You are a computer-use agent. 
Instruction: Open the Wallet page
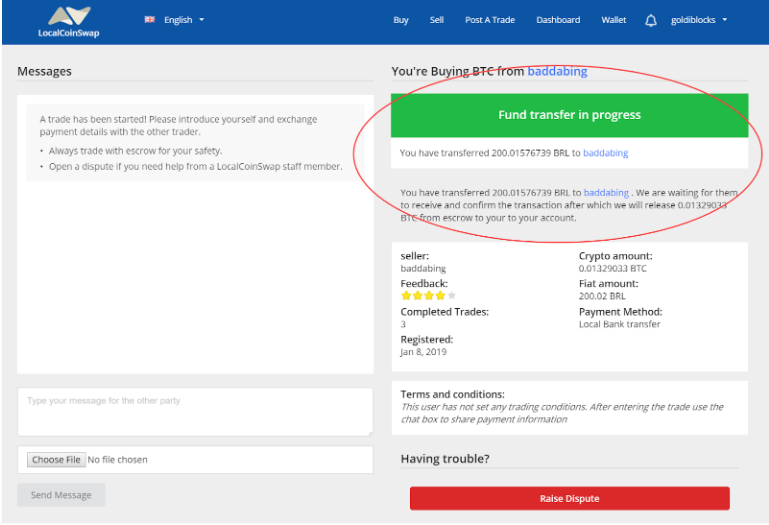click(x=614, y=20)
